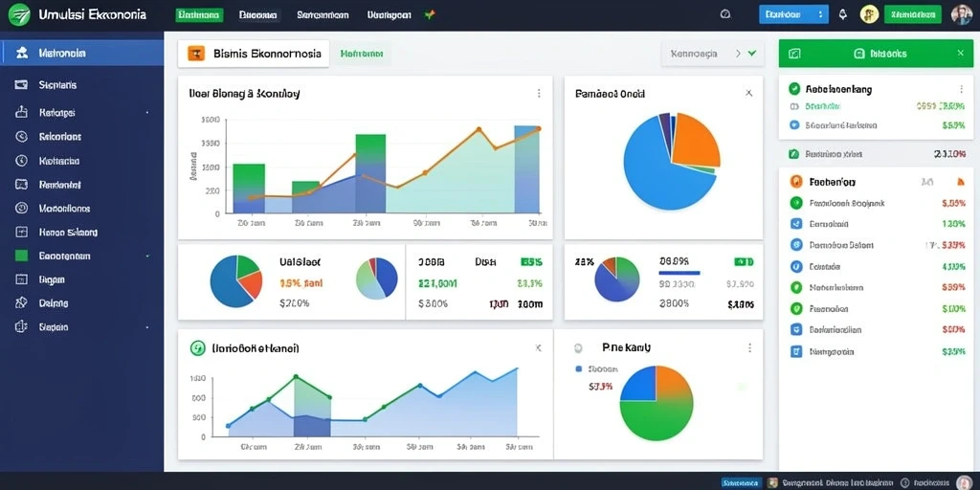The width and height of the screenshot is (980, 490).
Task: Click the green button in the top-right header
Action: coord(912,14)
